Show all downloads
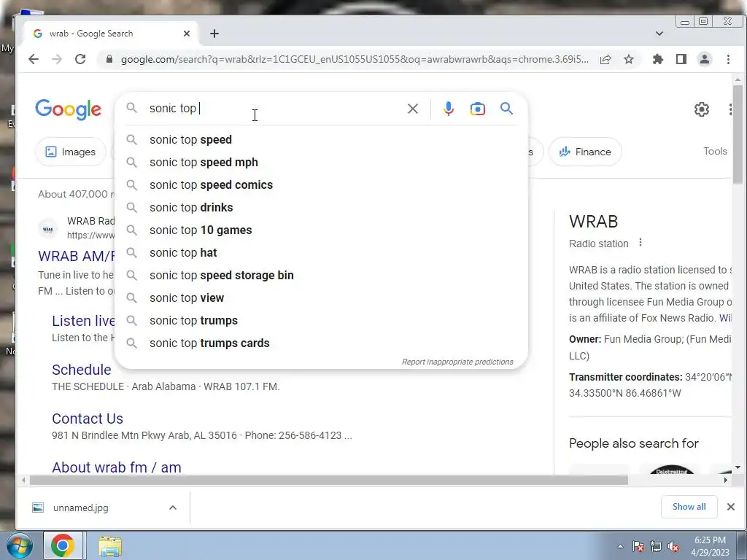Viewport: 747px width, 560px height. (x=689, y=507)
